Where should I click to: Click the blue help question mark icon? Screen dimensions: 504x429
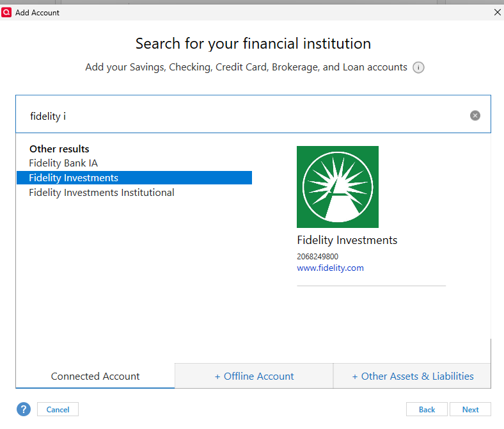(24, 409)
